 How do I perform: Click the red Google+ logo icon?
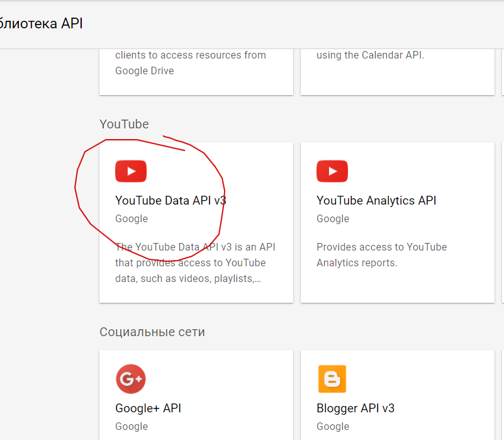point(131,379)
